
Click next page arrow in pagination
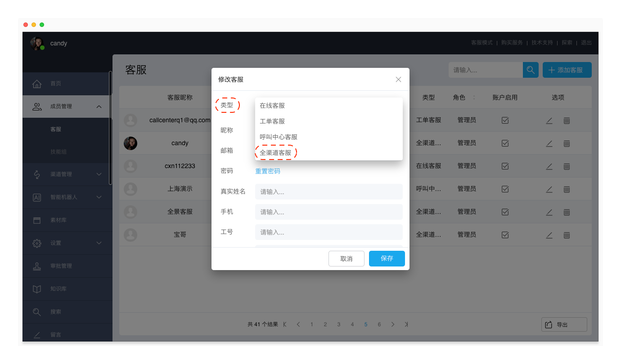point(393,324)
